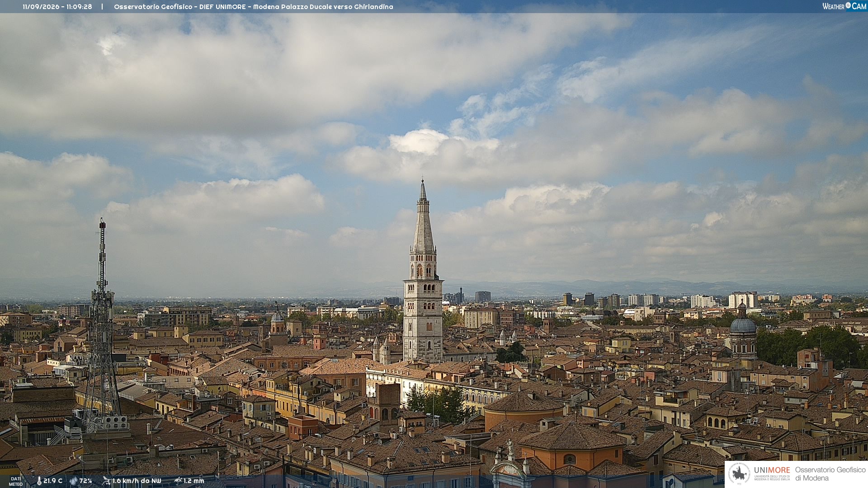This screenshot has width=868, height=488.
Task: Click the camera lens in WeatherCam logo
Action: pyautogui.click(x=848, y=5)
